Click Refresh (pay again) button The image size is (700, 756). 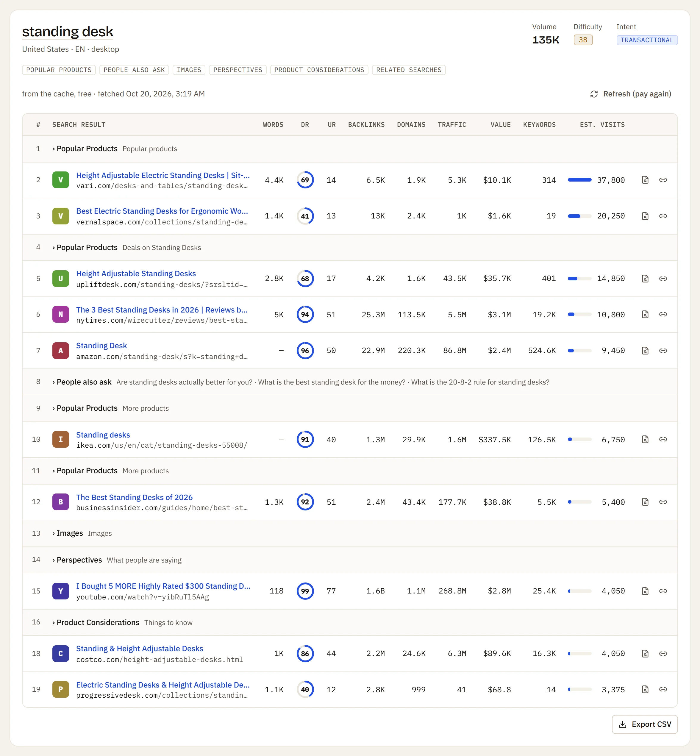(631, 94)
